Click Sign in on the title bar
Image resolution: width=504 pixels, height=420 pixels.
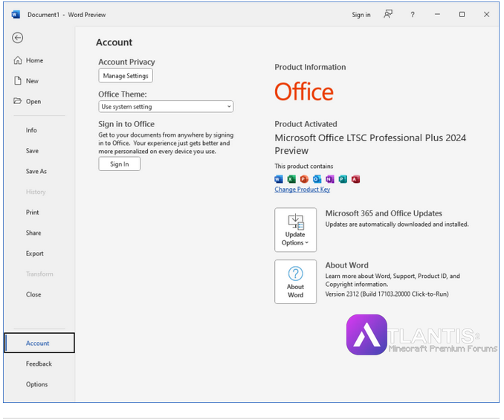point(361,15)
